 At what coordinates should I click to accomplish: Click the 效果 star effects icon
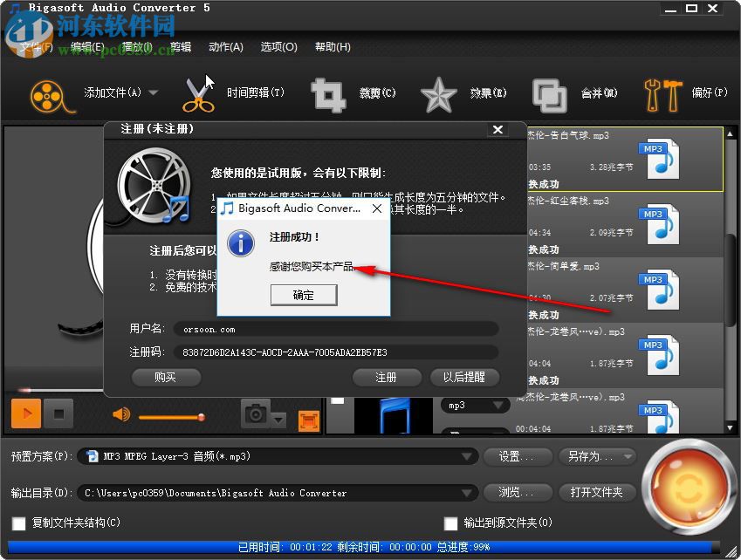click(x=437, y=93)
